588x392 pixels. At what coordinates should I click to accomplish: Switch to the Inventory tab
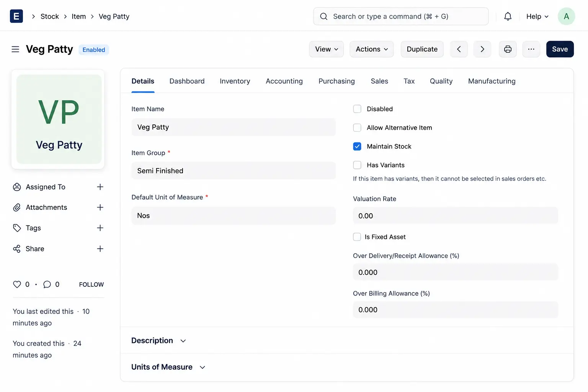coord(235,81)
